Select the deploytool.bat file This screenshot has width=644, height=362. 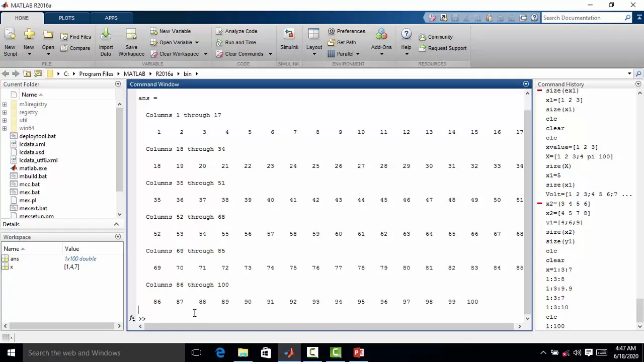(37, 136)
